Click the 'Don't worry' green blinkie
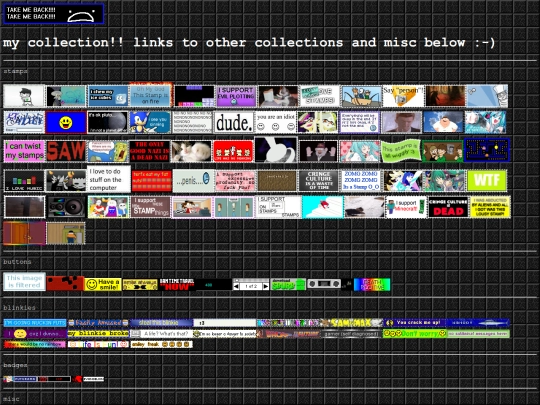 tap(415, 334)
